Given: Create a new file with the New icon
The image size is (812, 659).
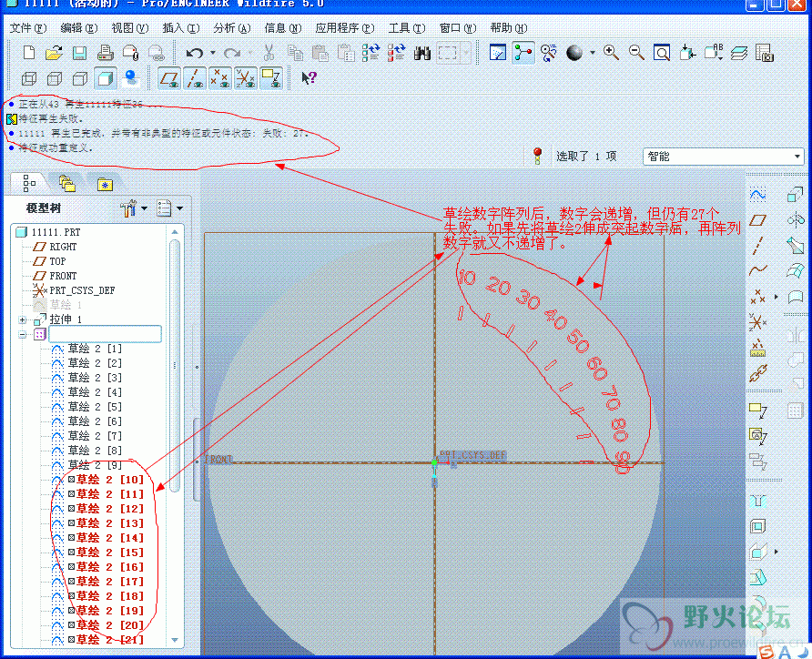Looking at the screenshot, I should 29,52.
